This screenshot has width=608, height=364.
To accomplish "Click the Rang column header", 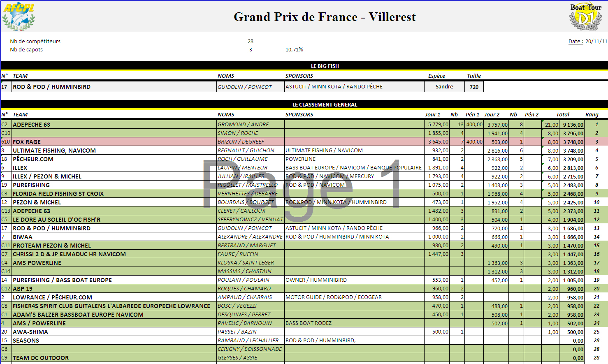I will click(x=592, y=114).
